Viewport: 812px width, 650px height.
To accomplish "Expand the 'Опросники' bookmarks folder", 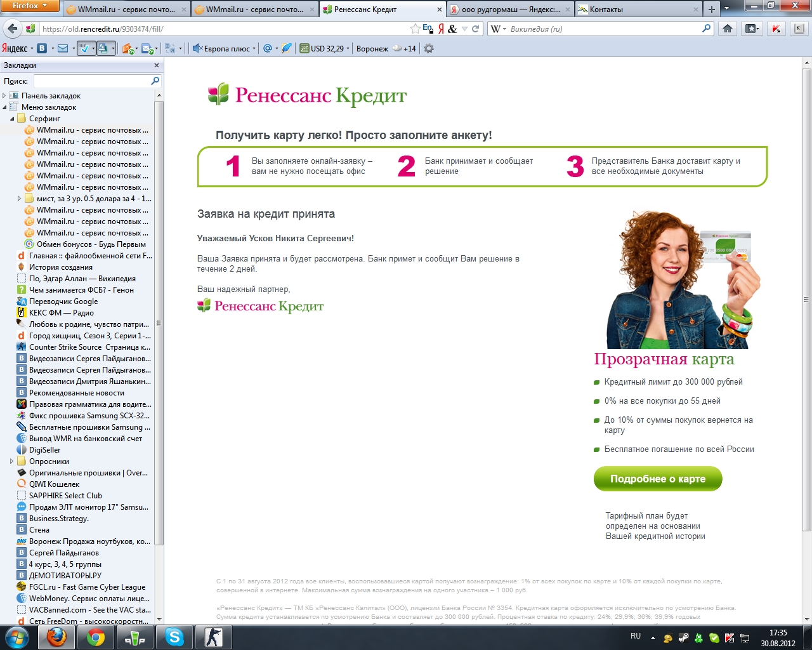I will [x=12, y=461].
